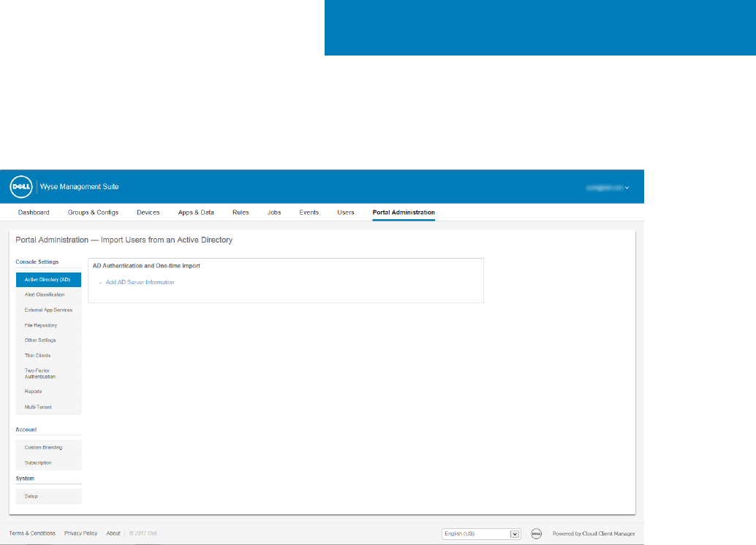The width and height of the screenshot is (756, 545).
Task: Open the Jobs tab
Action: [274, 213]
